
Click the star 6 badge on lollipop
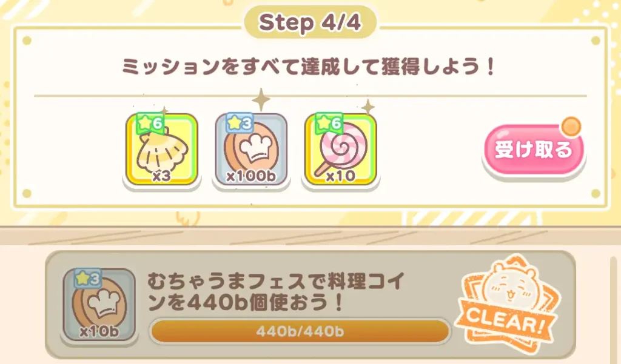329,123
